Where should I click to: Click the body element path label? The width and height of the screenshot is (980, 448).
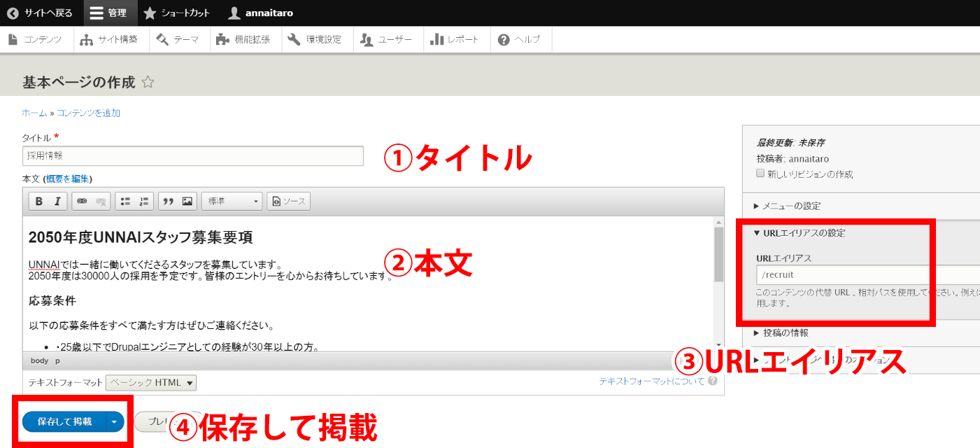pyautogui.click(x=38, y=360)
